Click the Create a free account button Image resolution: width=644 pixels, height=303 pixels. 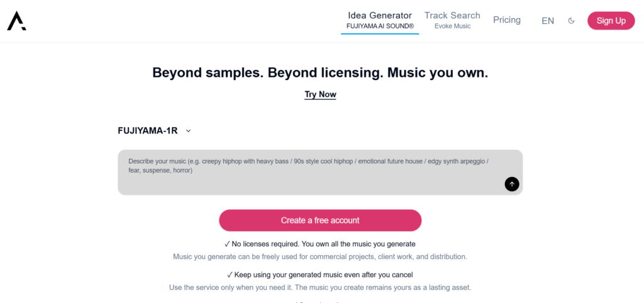(320, 220)
